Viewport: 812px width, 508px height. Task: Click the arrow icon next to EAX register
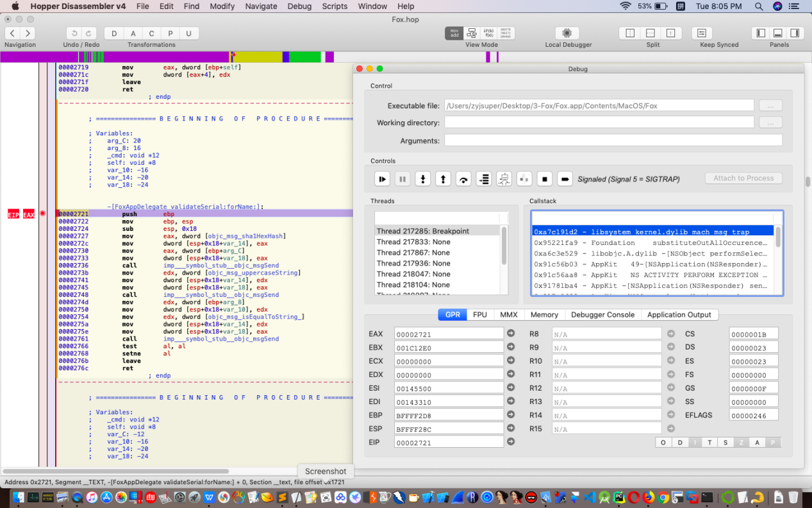pyautogui.click(x=511, y=334)
